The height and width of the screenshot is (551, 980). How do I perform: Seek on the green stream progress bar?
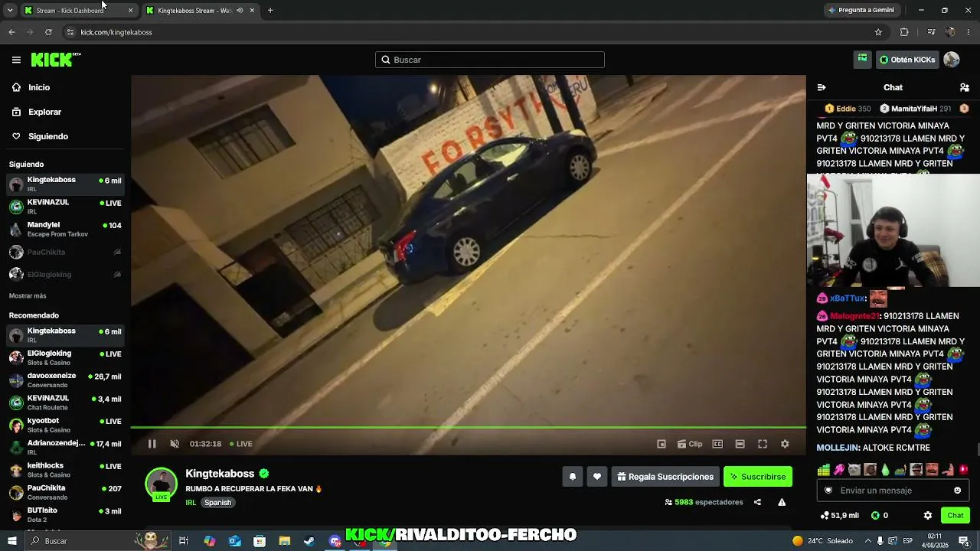pos(469,427)
